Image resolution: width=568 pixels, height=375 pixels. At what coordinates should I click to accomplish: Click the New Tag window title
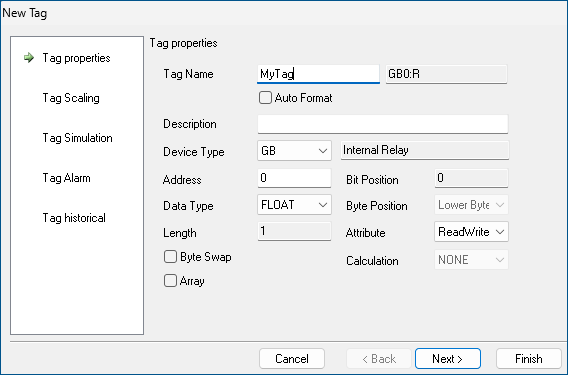coord(25,13)
